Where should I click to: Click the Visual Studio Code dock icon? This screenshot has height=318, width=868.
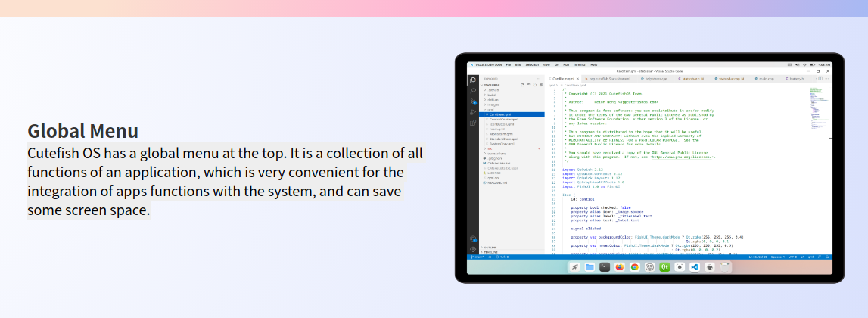point(695,267)
